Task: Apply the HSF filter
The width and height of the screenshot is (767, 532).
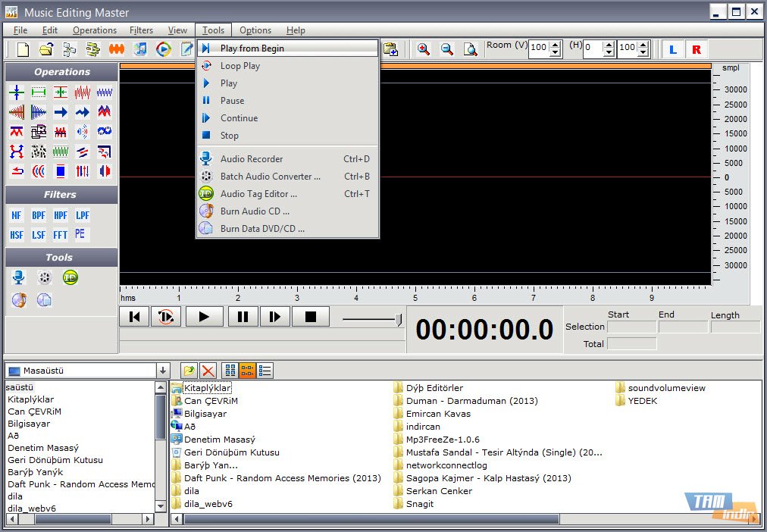Action: pos(17,235)
